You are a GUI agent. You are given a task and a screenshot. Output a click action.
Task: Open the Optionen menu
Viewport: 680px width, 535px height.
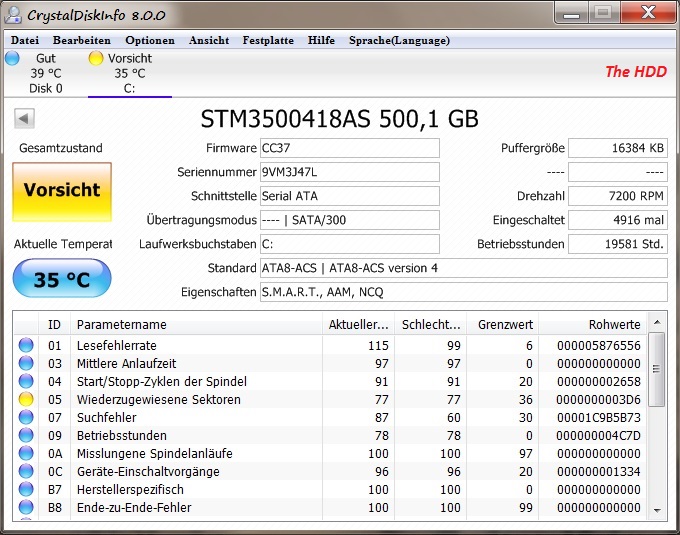(150, 40)
